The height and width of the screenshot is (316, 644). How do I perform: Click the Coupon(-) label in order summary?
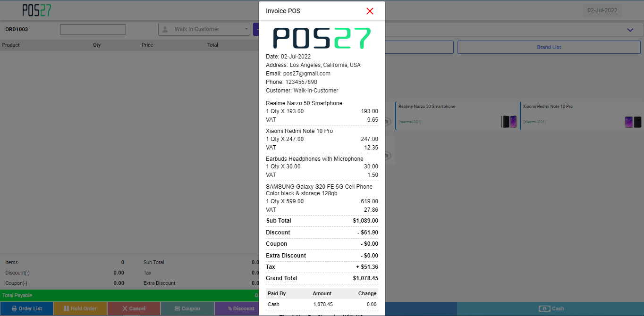click(16, 283)
